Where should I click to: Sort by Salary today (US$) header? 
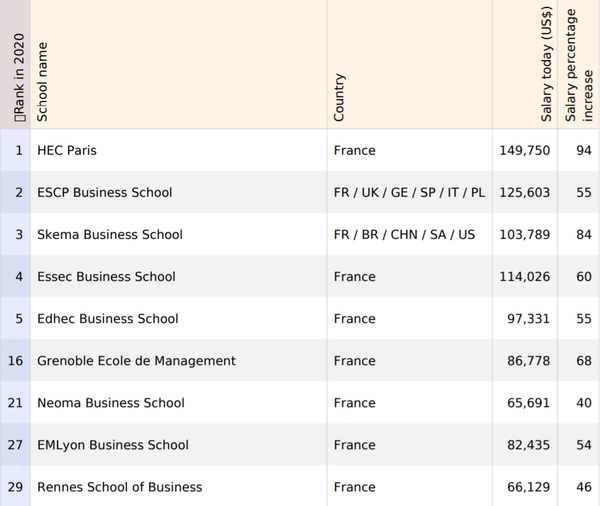click(547, 65)
